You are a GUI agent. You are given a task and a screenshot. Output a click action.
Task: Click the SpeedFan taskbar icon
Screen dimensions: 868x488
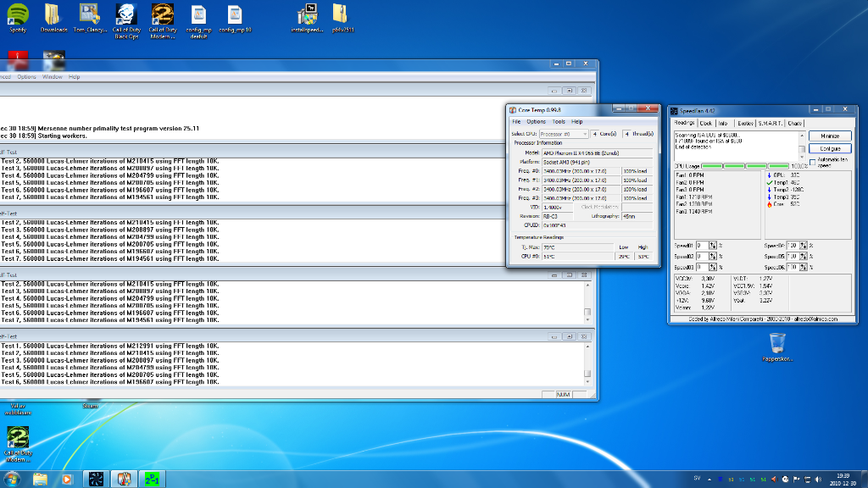click(95, 479)
